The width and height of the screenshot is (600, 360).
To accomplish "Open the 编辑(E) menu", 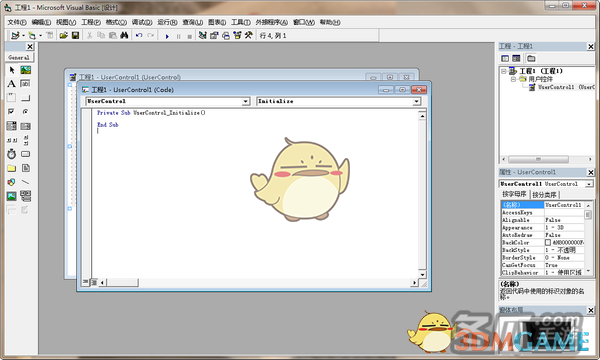I will pos(41,23).
